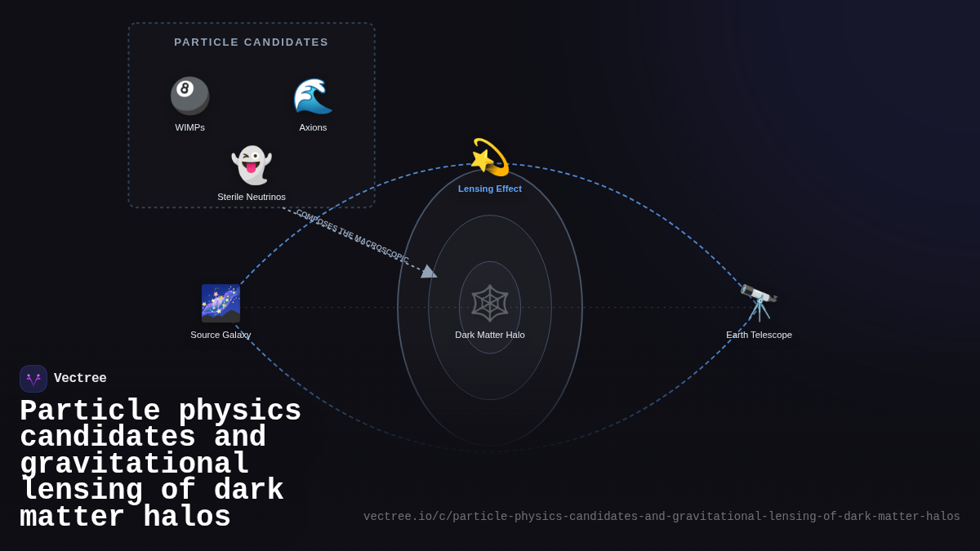This screenshot has height=551, width=980.
Task: Click the infographic title about dark matter halos
Action: pos(161,463)
